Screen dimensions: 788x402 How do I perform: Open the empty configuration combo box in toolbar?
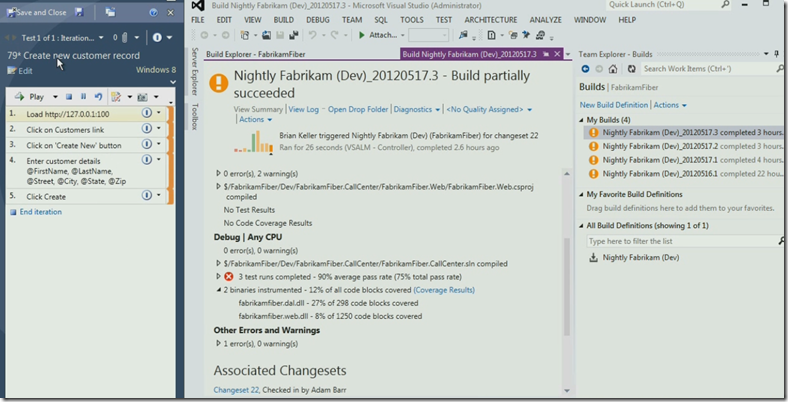point(428,35)
